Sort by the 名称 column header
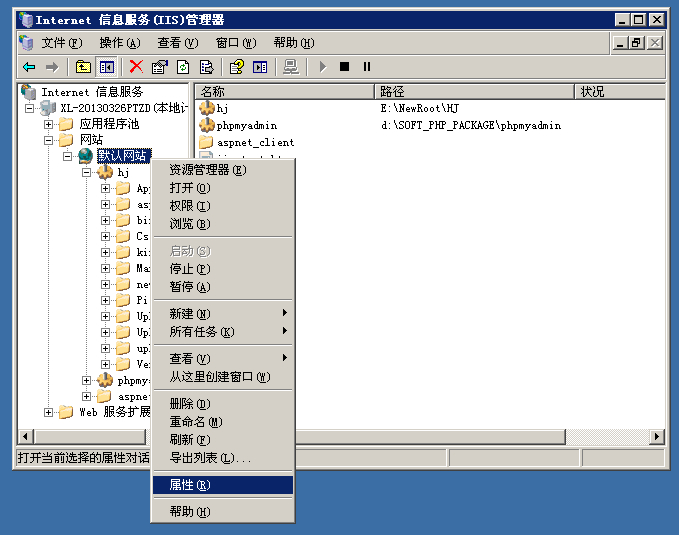Viewport: 679px width, 535px height. coord(285,91)
